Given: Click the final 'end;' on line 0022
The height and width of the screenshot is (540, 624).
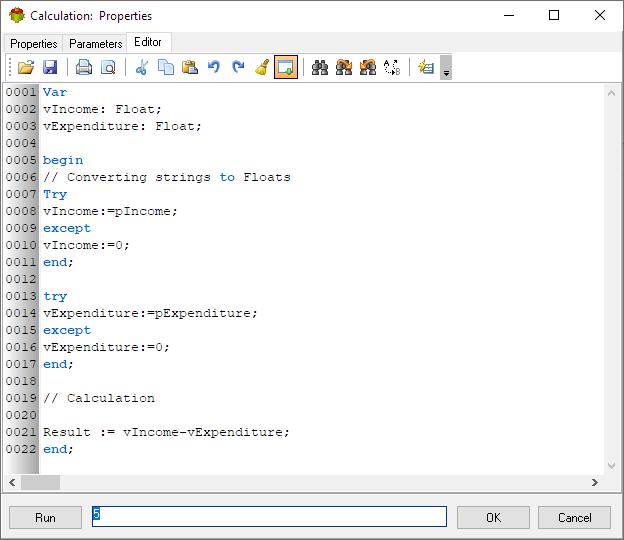Looking at the screenshot, I should tap(58, 449).
